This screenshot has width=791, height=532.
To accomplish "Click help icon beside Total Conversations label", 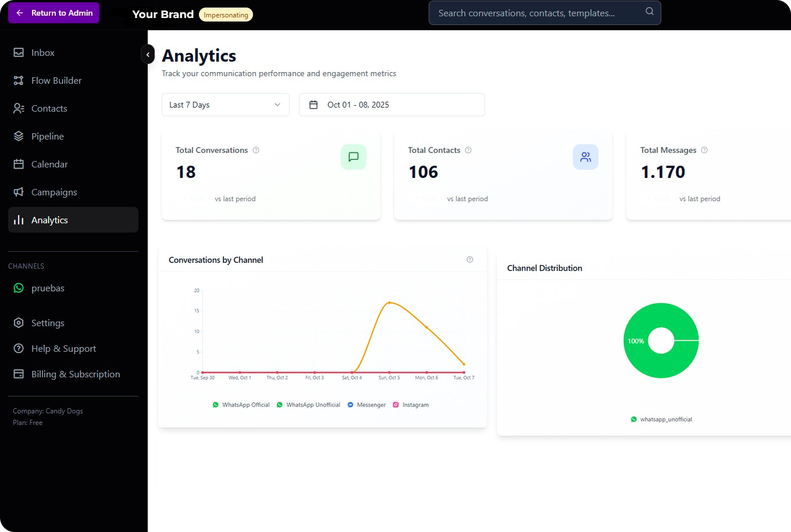I will point(256,150).
